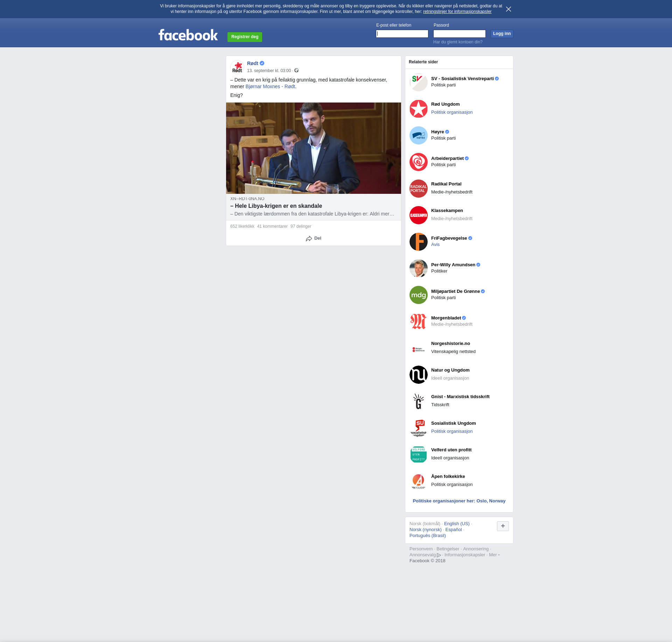The width and height of the screenshot is (672, 642).
Task: Open Norgeshistorie.no logo
Action: click(x=419, y=348)
